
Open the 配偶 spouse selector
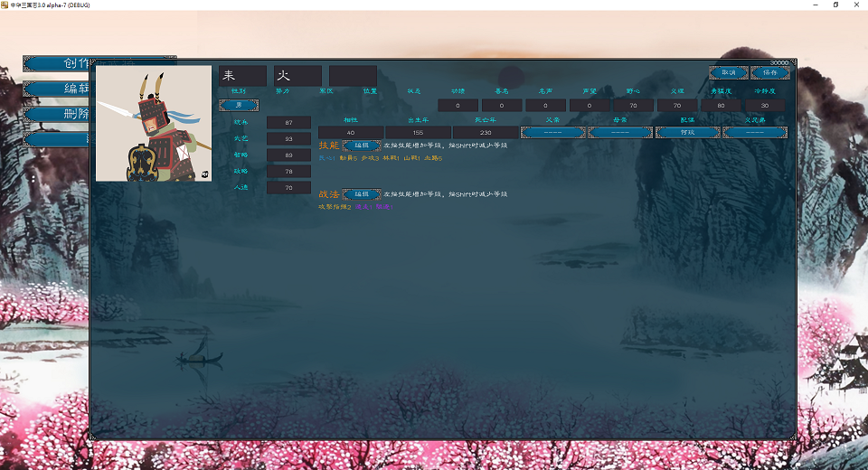tap(687, 132)
